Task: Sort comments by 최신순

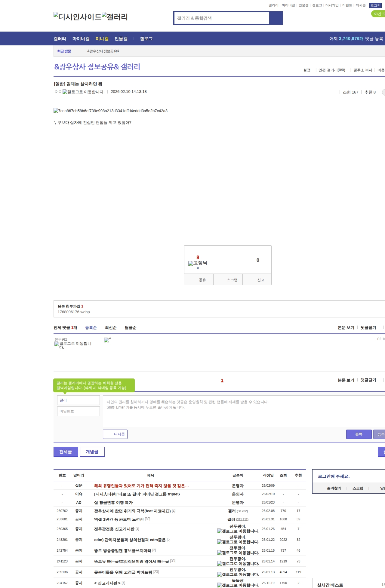Action: 111,328
